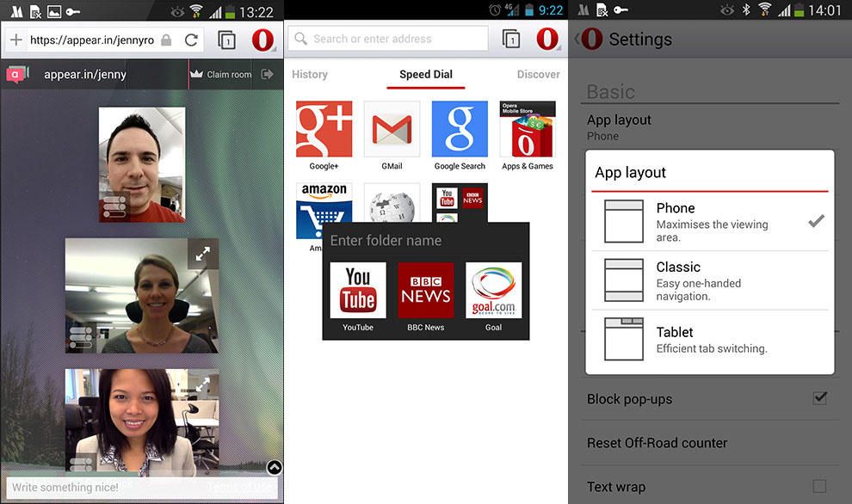Viewport: 852px width, 504px height.
Task: Reload the appear.in page
Action: 191,40
